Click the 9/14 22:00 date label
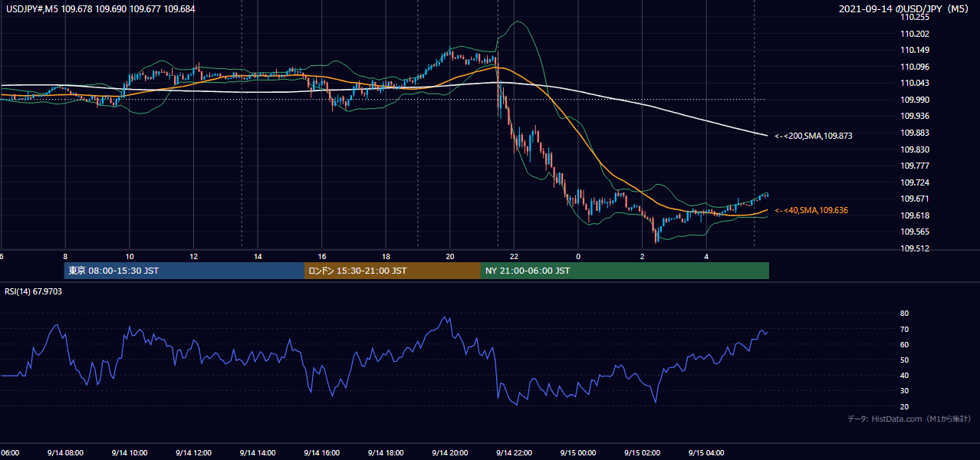Screen dimensions: 980x460 514,452
